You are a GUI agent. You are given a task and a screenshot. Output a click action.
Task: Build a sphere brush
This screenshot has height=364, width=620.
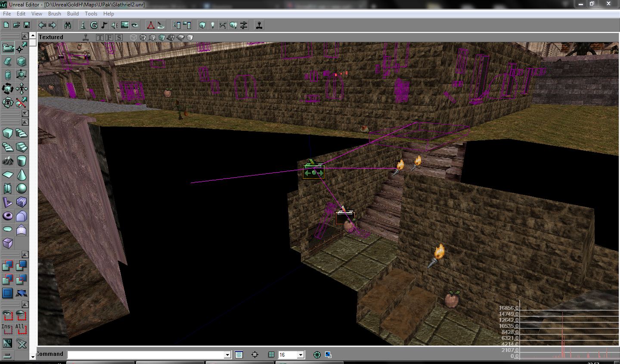pos(22,188)
